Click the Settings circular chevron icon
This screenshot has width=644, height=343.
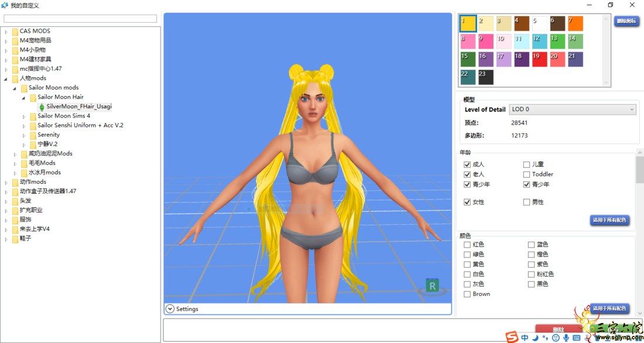click(x=170, y=309)
